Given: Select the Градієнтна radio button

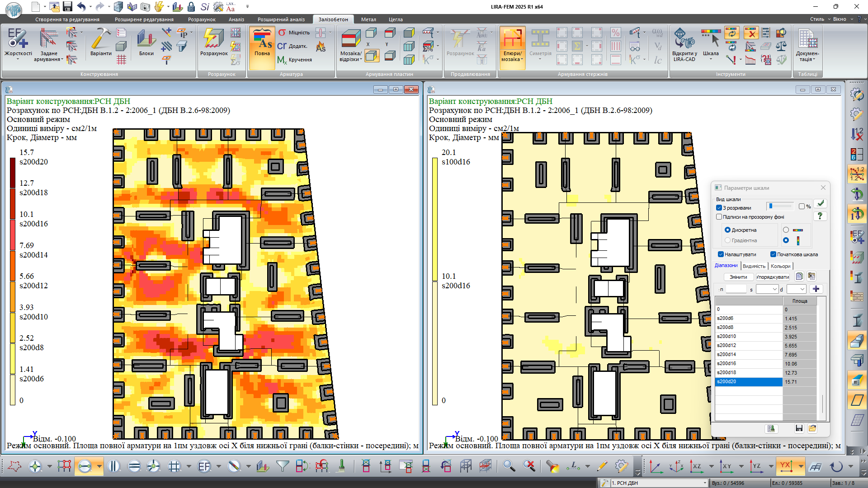Looking at the screenshot, I should point(727,240).
